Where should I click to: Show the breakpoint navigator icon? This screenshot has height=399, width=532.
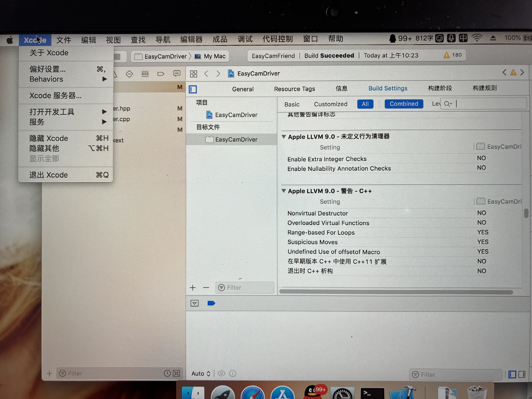tap(161, 74)
